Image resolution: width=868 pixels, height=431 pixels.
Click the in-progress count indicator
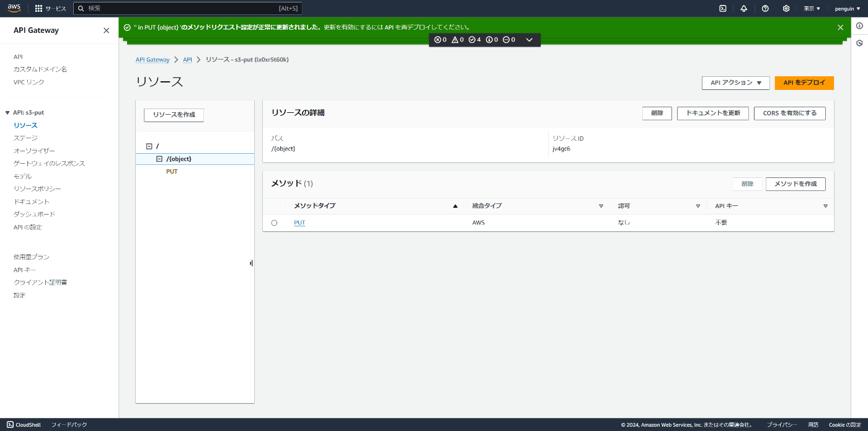509,40
